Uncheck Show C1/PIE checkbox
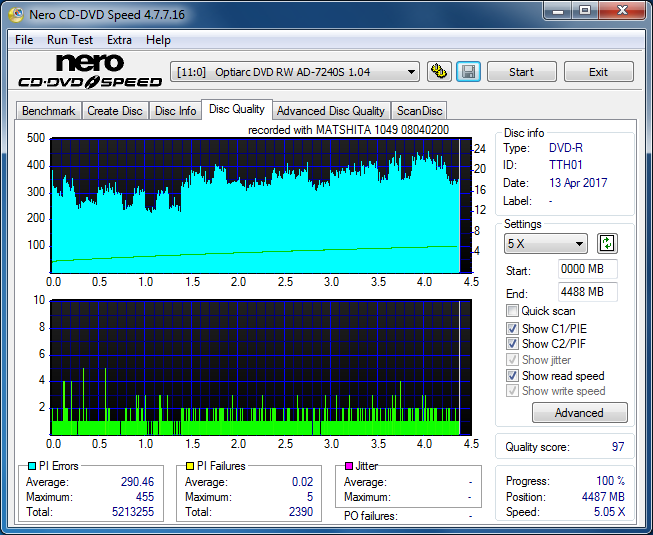 (x=512, y=328)
